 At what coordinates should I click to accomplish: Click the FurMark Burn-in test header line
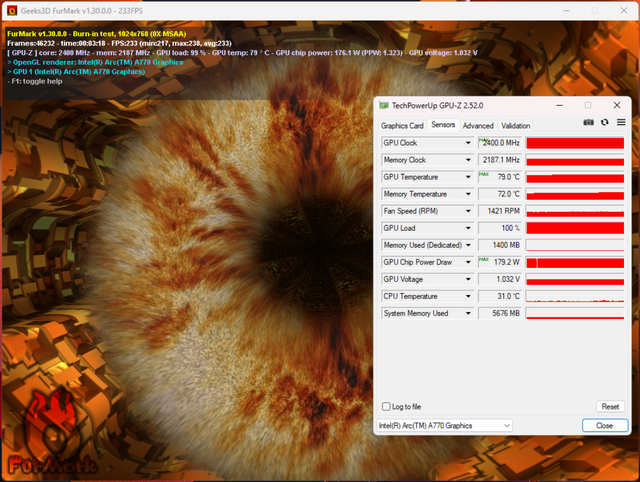97,34
